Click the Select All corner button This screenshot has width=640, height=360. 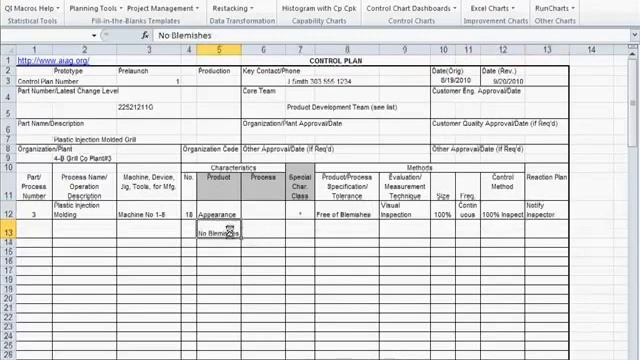(8, 50)
